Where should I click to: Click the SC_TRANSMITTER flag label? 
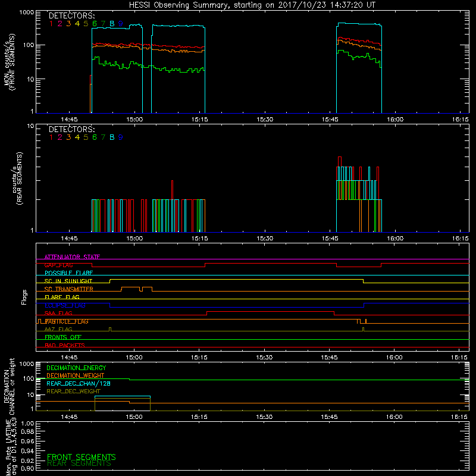point(69,289)
